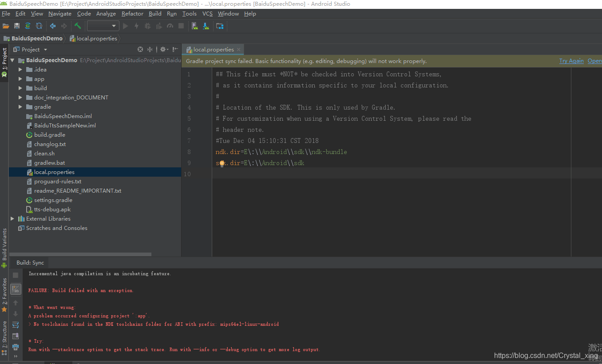
Task: Open the Navigate menu
Action: tap(60, 13)
